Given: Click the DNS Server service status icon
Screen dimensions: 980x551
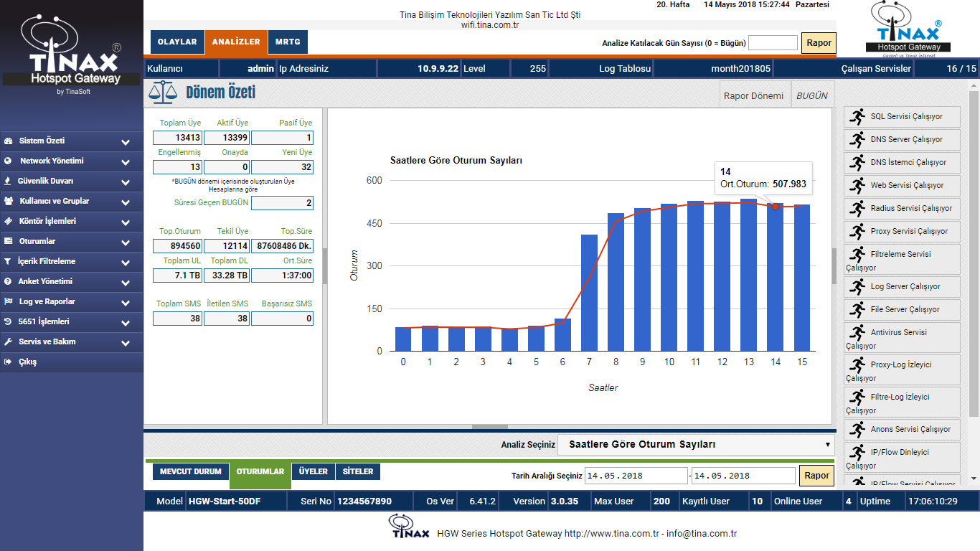Looking at the screenshot, I should pos(857,139).
